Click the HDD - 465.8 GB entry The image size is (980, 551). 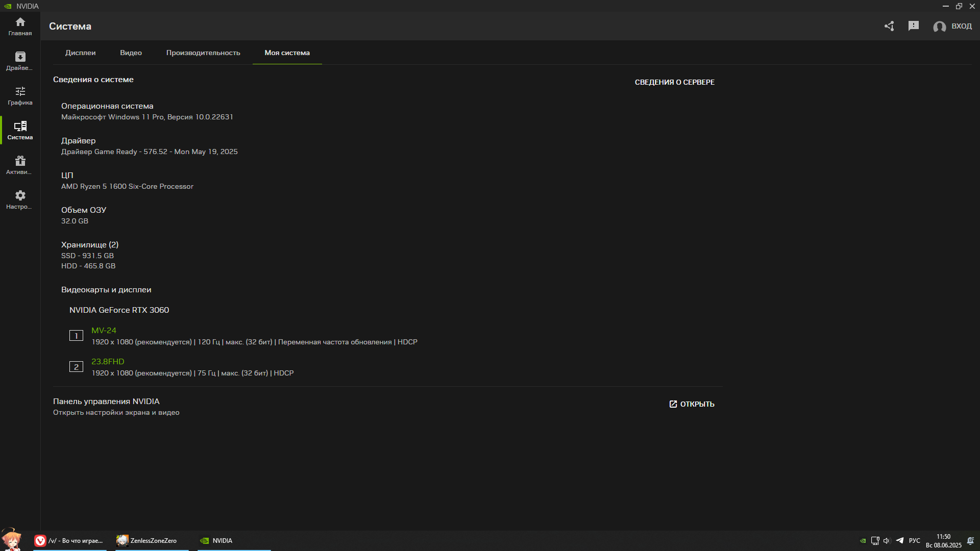coord(88,266)
